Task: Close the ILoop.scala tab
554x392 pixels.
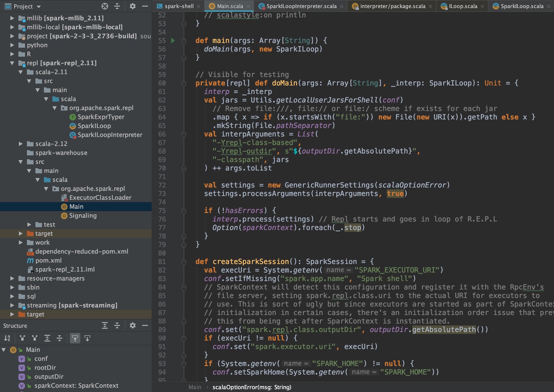Action: tap(482, 6)
